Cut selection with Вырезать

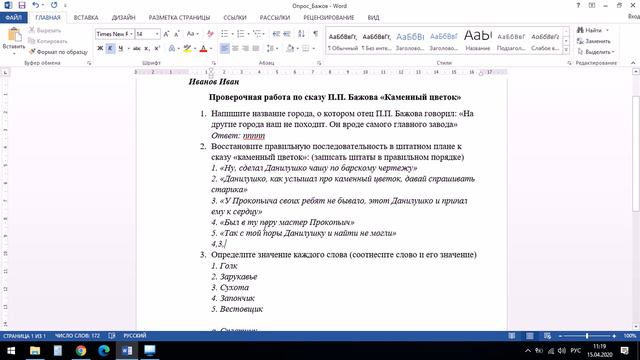coord(44,30)
